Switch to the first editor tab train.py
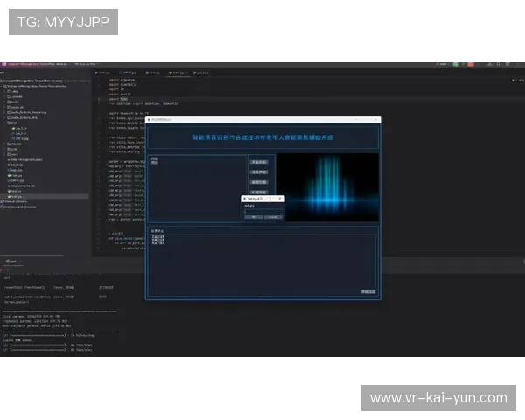525x420 pixels. point(103,73)
